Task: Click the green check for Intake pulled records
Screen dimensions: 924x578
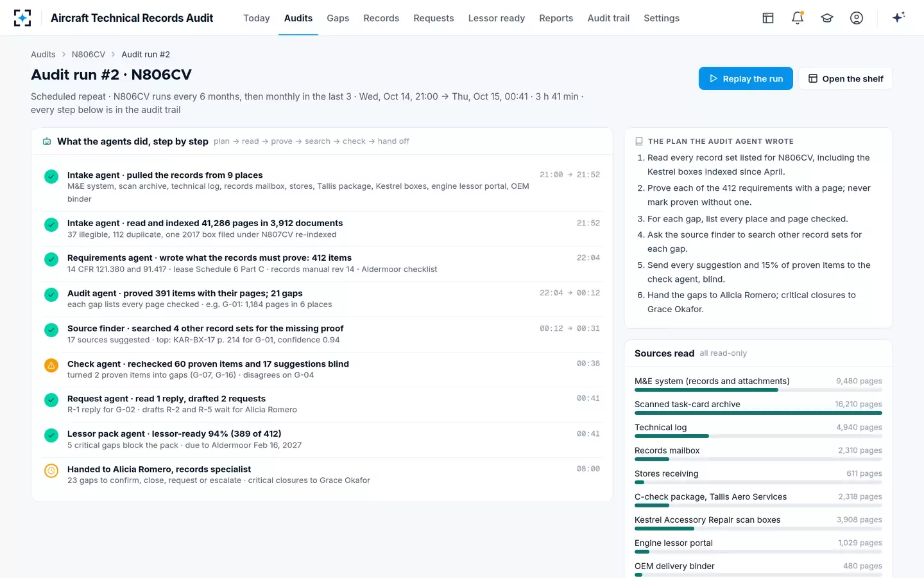Action: pos(51,177)
